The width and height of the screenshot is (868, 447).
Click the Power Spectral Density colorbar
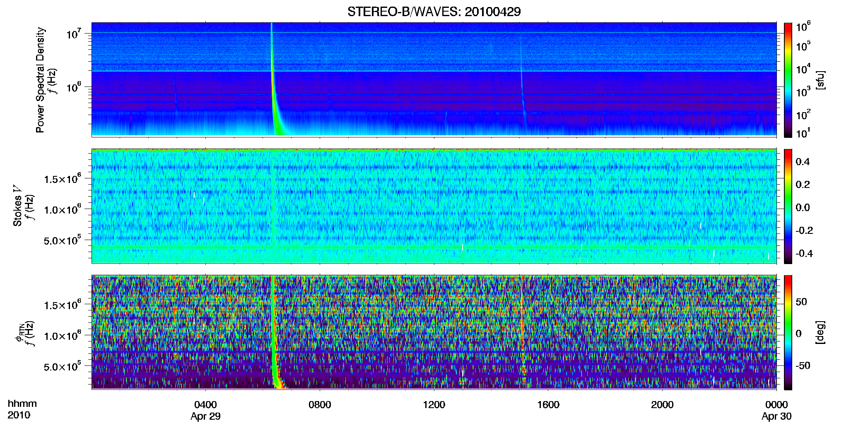788,80
